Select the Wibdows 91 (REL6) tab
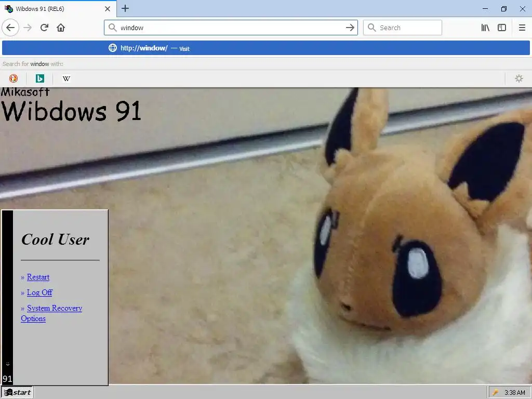The width and height of the screenshot is (532, 399). (x=58, y=8)
